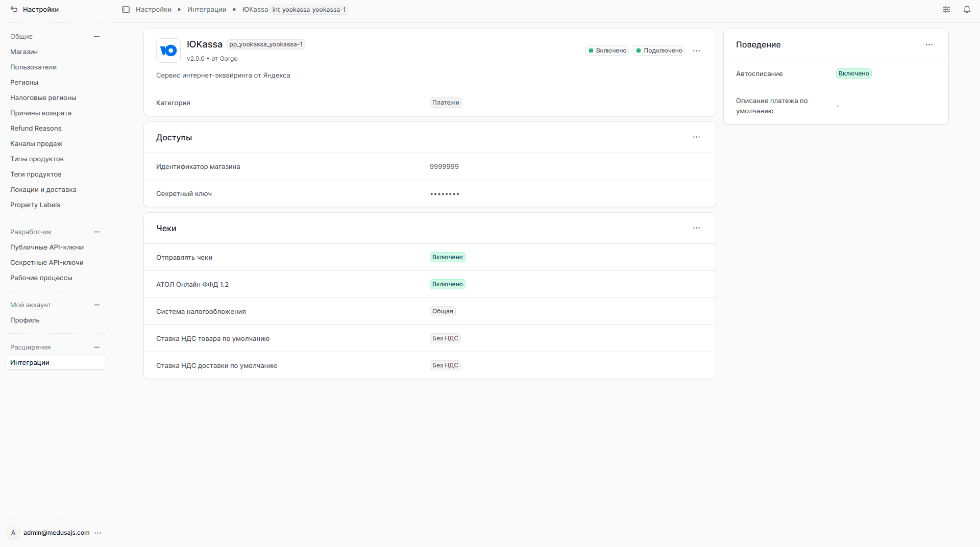The width and height of the screenshot is (980, 547).
Task: Click the Настройки sidebar title
Action: (x=41, y=10)
